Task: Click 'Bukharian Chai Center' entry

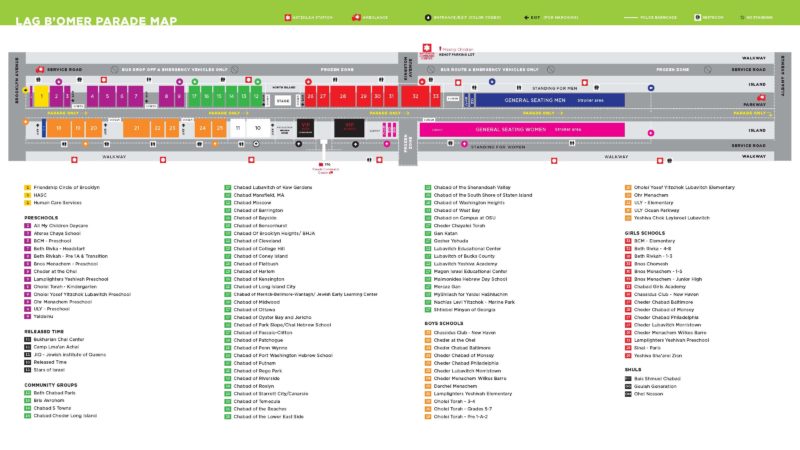Action: pos(59,339)
